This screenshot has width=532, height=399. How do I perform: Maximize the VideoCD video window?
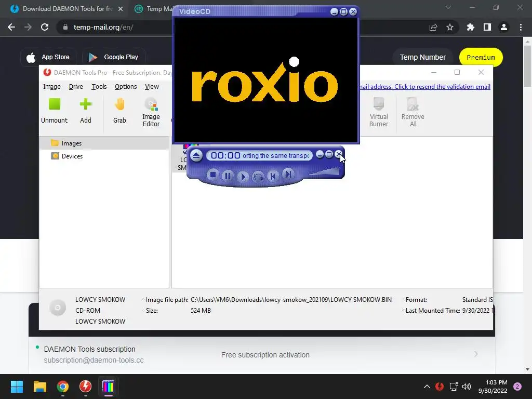coord(344,12)
